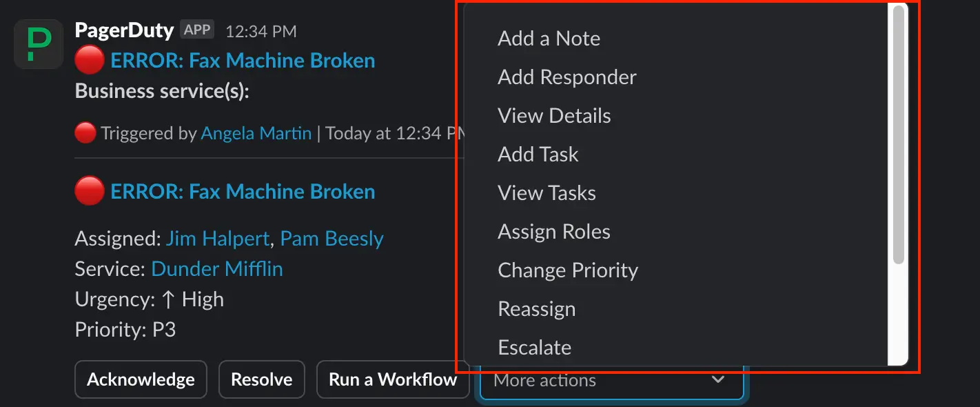Open the More actions dropdown
The width and height of the screenshot is (980, 407).
coord(612,380)
